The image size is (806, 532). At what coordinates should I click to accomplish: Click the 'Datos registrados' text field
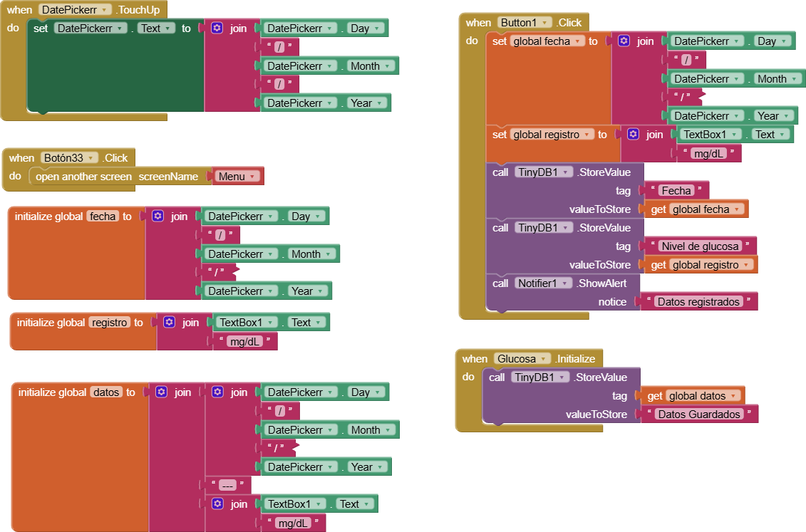[698, 302]
